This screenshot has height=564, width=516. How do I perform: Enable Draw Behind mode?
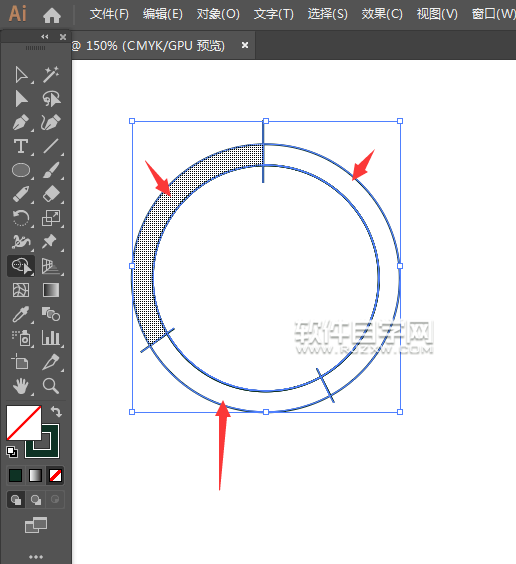click(x=35, y=499)
